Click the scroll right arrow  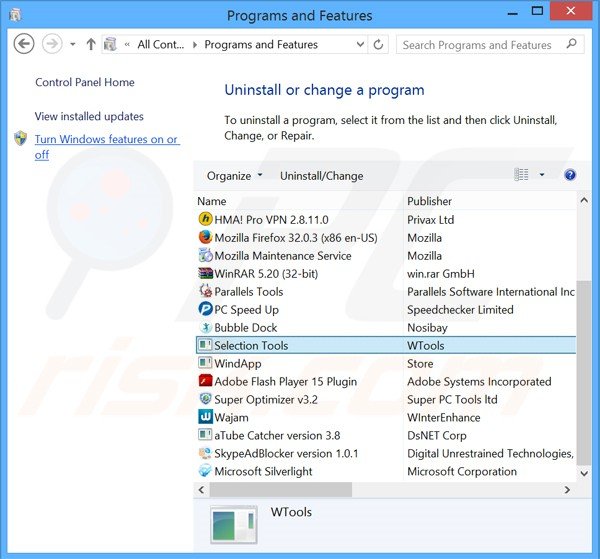coord(567,490)
